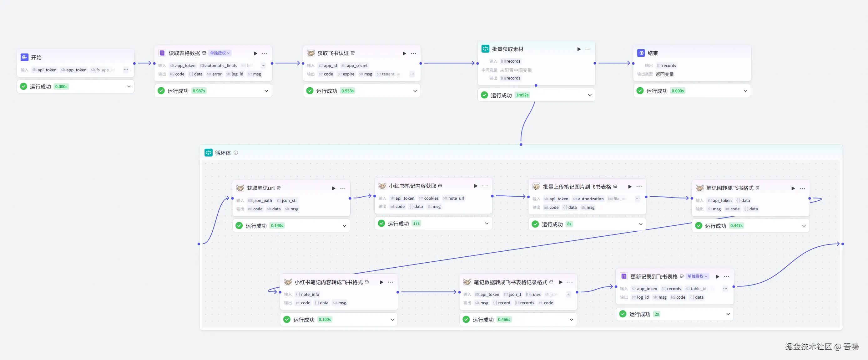Image resolution: width=868 pixels, height=360 pixels.
Task: Show more outputs of 获取飞书认证 node
Action: tap(412, 74)
